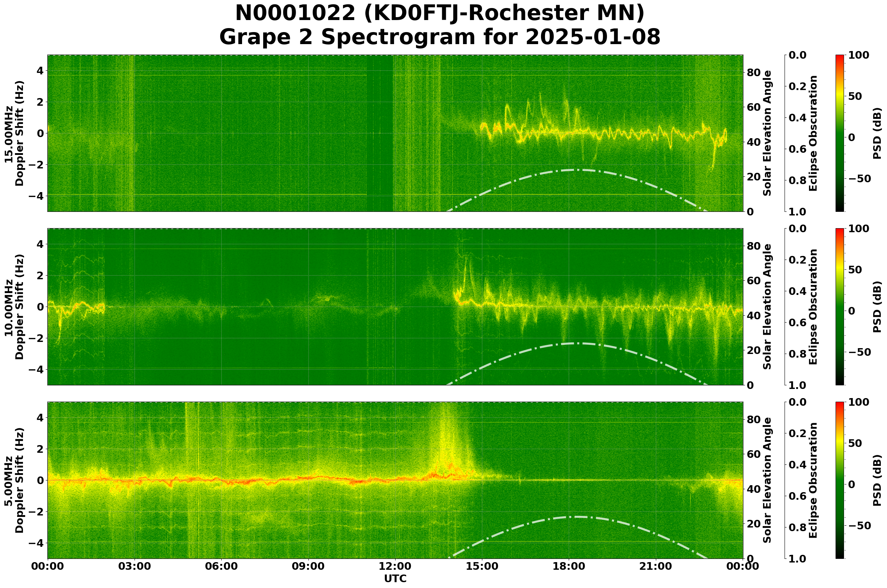Click the '09:00' time tick label
The width and height of the screenshot is (887, 588).
point(308,566)
